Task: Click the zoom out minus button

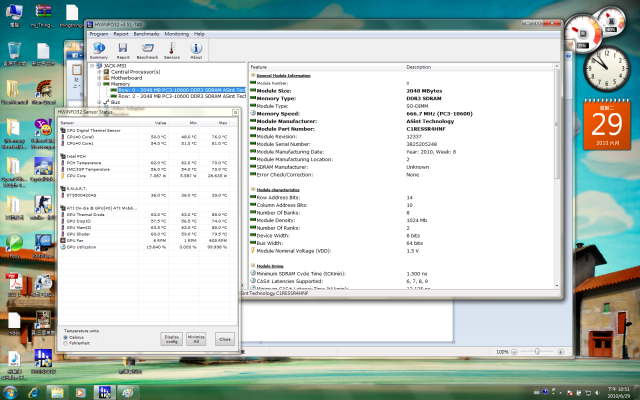Action: coord(514,351)
